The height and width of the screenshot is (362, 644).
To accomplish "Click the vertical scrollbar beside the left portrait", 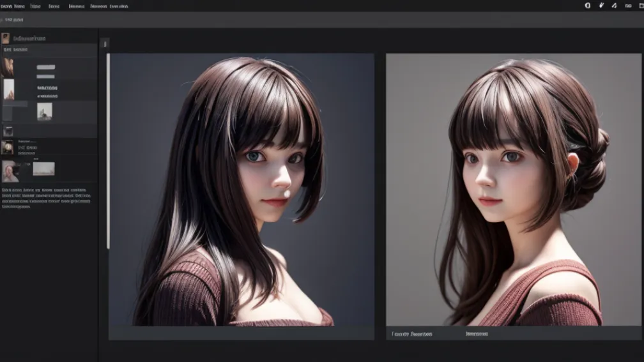I will pyautogui.click(x=108, y=151).
